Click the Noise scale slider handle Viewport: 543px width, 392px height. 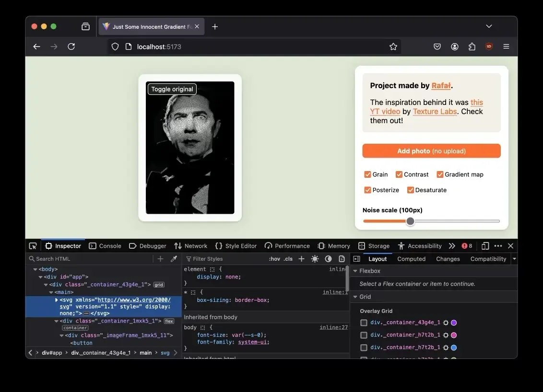tap(410, 221)
